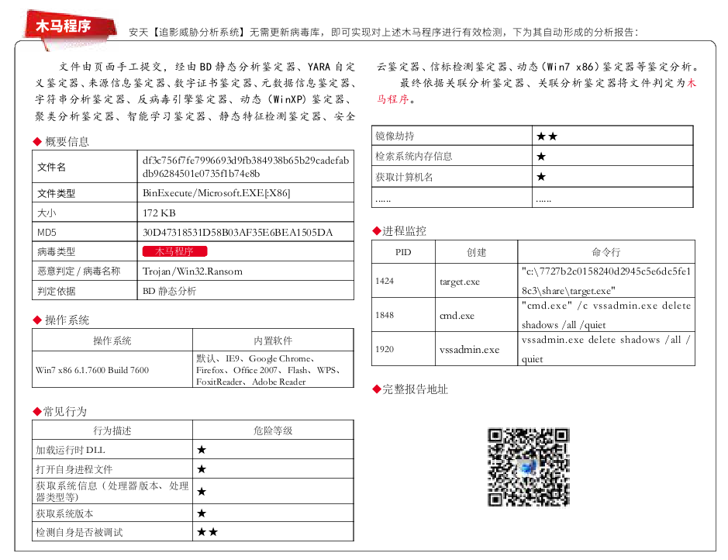Click the two stars for 检测自身是否被调试
The height and width of the screenshot is (560, 728).
coord(207,532)
